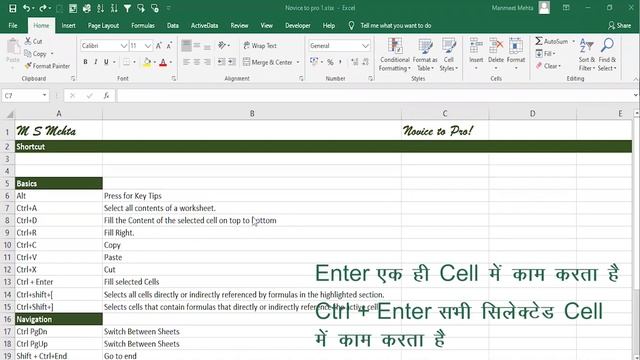Open the font color dropdown arrow
The height and width of the screenshot is (360, 640).
171,62
